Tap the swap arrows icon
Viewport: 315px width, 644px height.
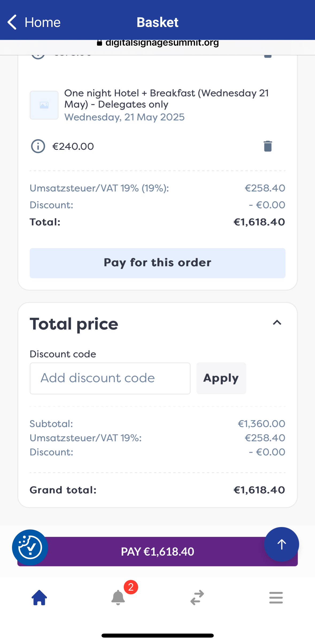[197, 598]
